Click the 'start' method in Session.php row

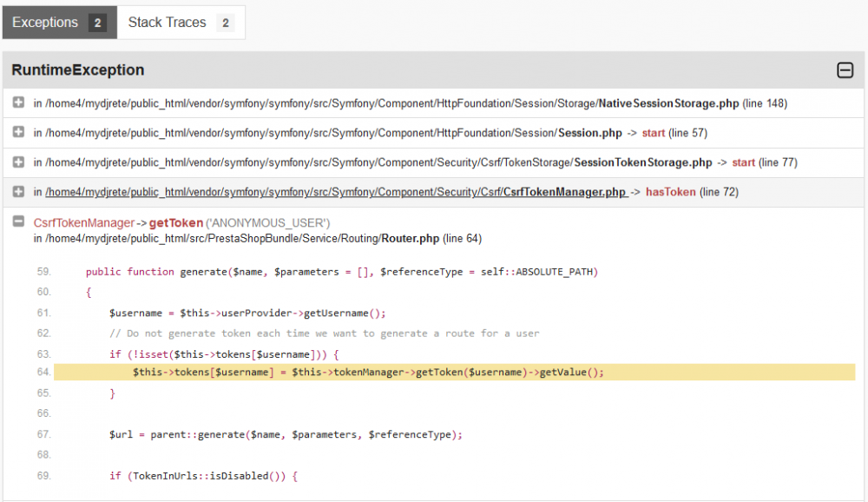654,133
